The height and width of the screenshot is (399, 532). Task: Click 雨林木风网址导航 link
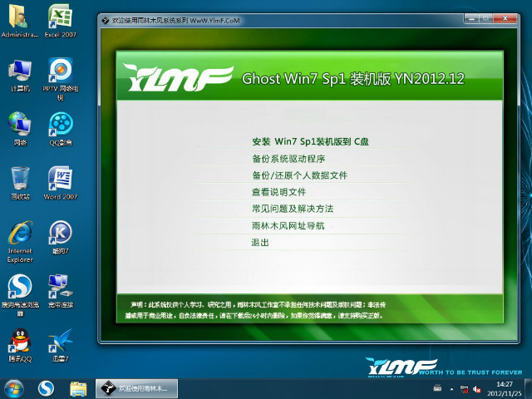[x=288, y=225]
